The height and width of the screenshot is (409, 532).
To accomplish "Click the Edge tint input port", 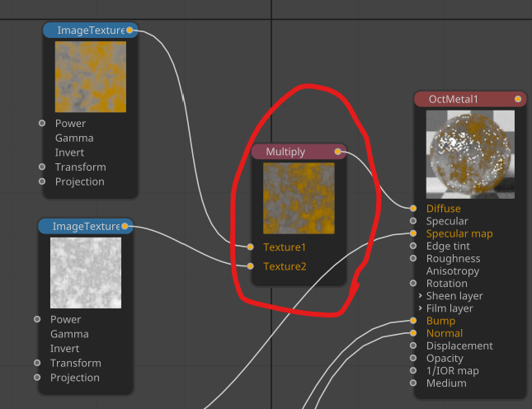I will pos(413,246).
